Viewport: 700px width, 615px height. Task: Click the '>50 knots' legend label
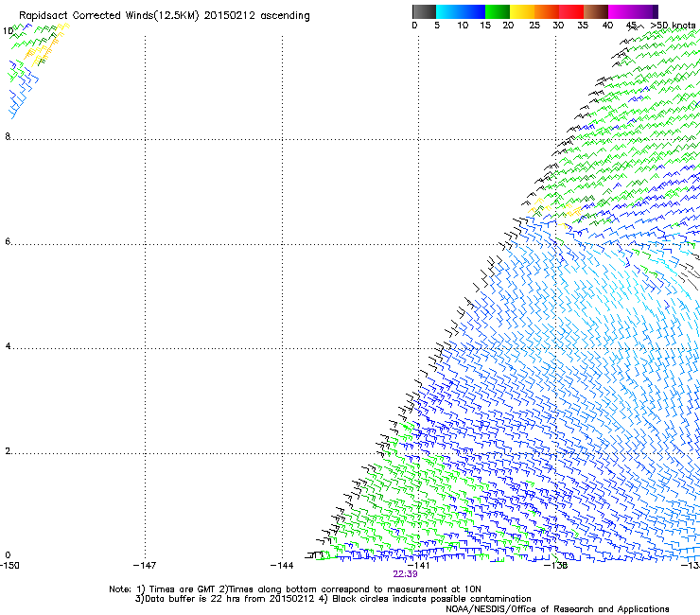[x=673, y=26]
